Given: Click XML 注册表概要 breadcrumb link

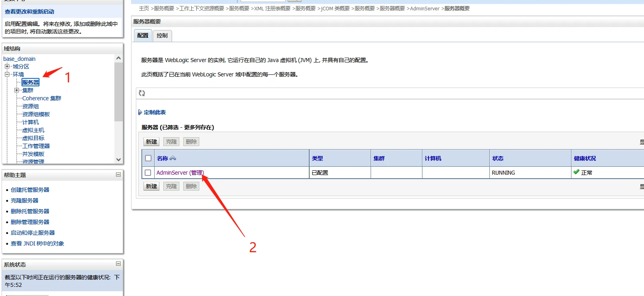Looking at the screenshot, I should (x=272, y=8).
